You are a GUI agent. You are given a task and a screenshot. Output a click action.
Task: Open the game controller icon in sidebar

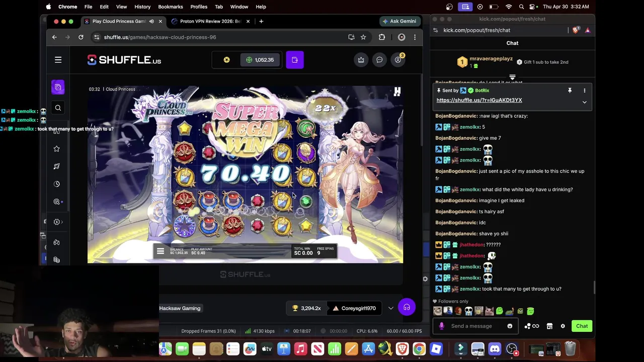point(56,242)
